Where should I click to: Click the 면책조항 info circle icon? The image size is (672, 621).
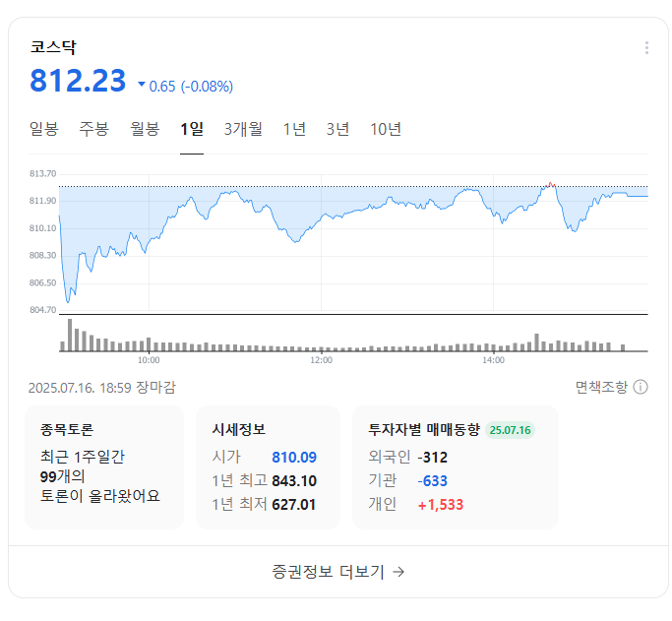tap(641, 387)
